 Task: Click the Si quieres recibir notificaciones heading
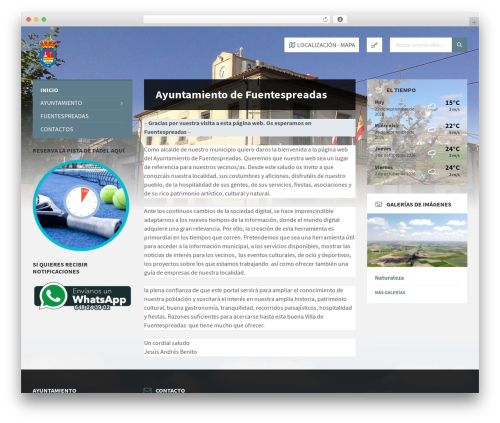[x=60, y=268]
